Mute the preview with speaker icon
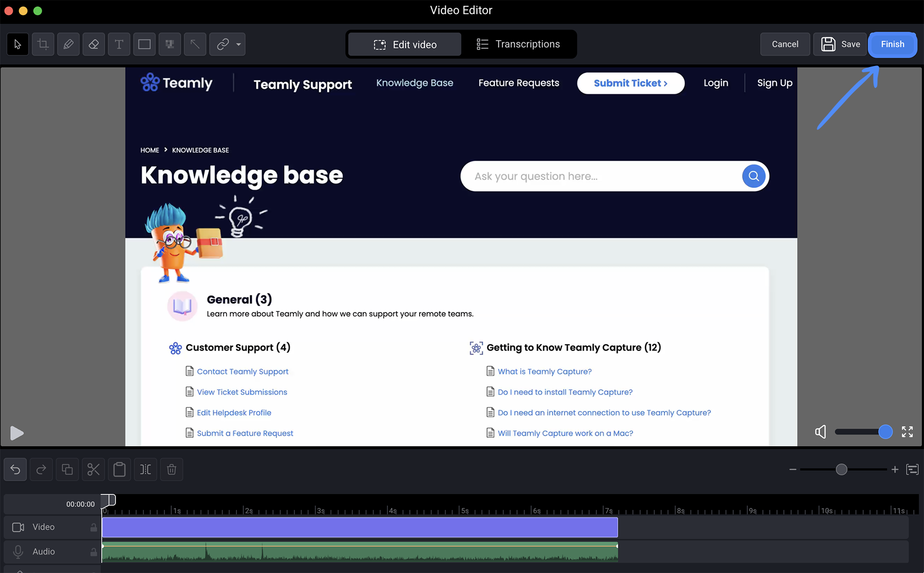 coord(820,432)
